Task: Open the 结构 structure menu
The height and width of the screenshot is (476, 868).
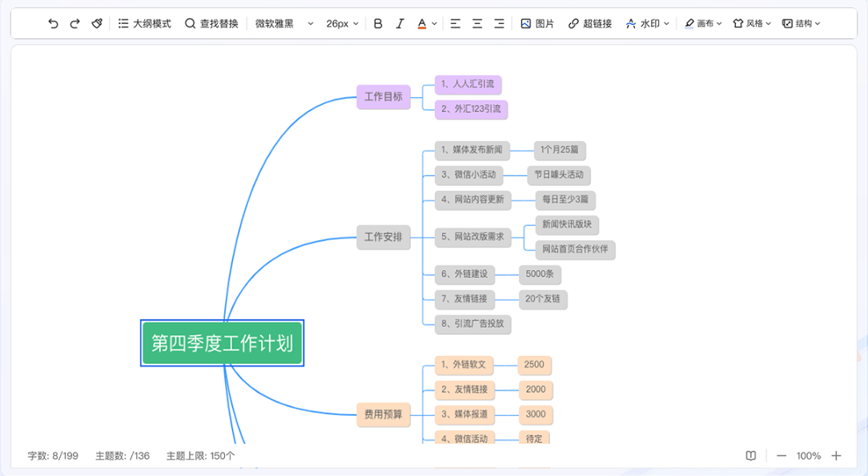Action: click(801, 24)
